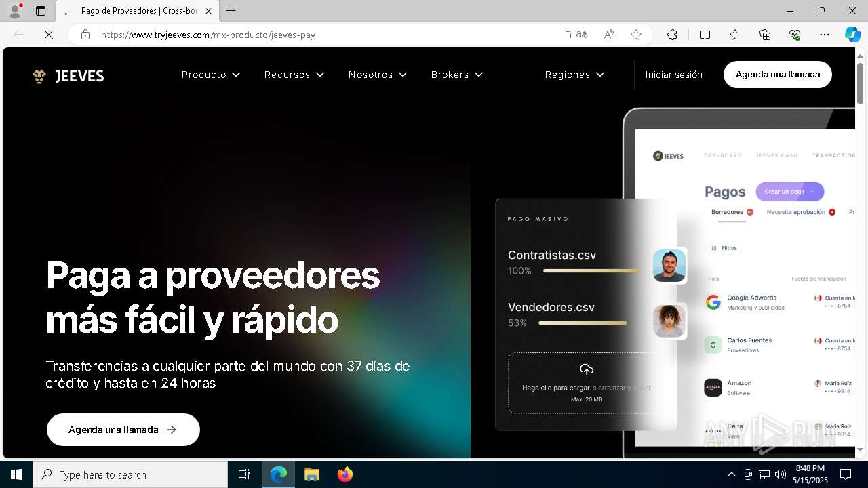Open the Windows Start menu

pyautogui.click(x=16, y=474)
